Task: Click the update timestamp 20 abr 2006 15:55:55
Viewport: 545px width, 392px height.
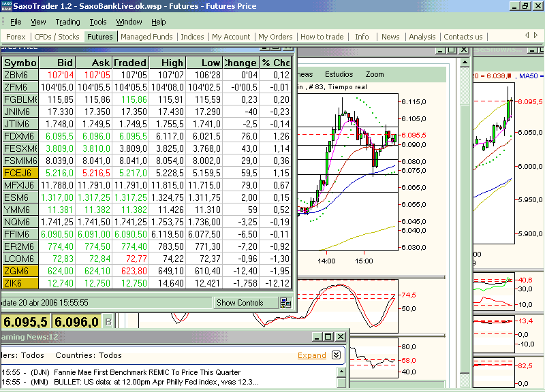Action: (x=54, y=303)
